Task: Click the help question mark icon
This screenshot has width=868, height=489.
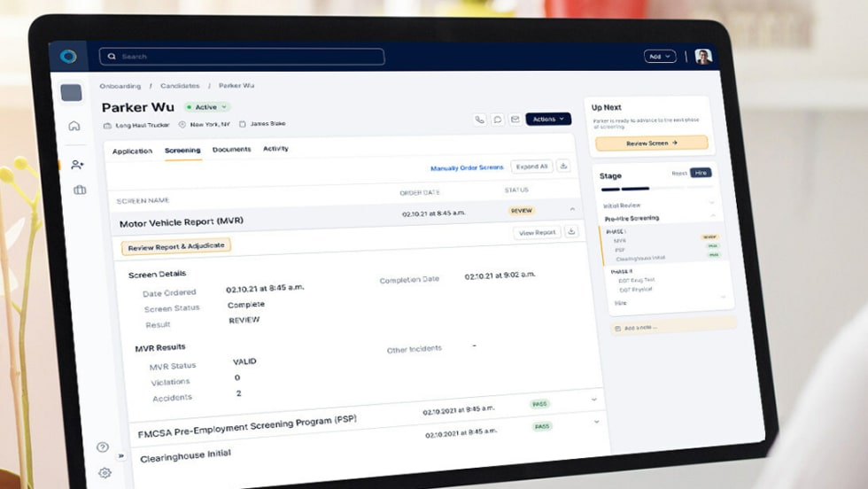Action: [x=103, y=447]
